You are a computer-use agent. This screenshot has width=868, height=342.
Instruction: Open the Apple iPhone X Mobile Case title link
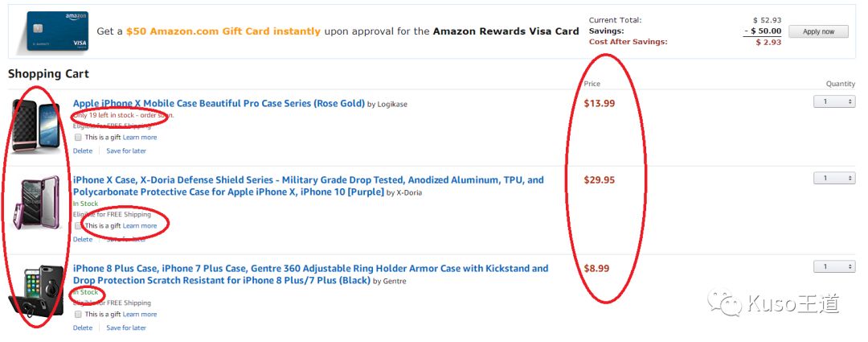[x=219, y=104]
